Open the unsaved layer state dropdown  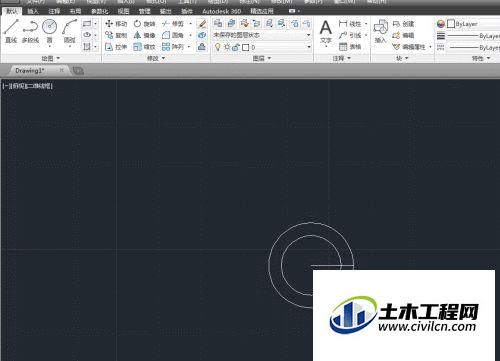pyautogui.click(x=262, y=35)
